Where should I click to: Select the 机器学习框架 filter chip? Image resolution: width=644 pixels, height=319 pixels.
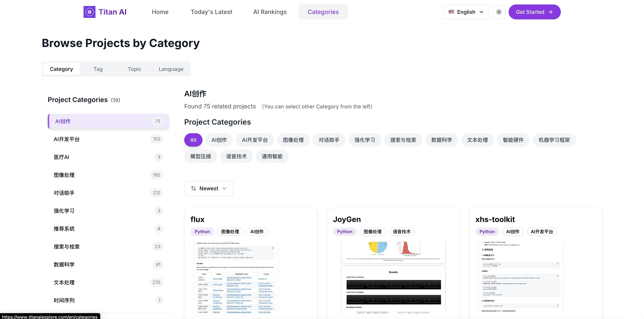pyautogui.click(x=554, y=140)
